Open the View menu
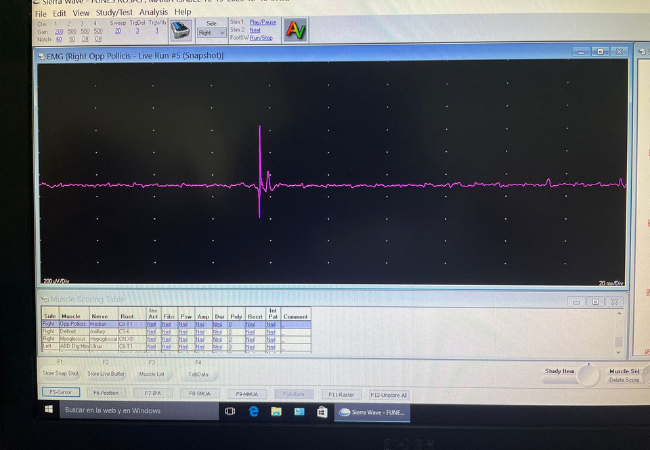The width and height of the screenshot is (650, 450). [81, 13]
